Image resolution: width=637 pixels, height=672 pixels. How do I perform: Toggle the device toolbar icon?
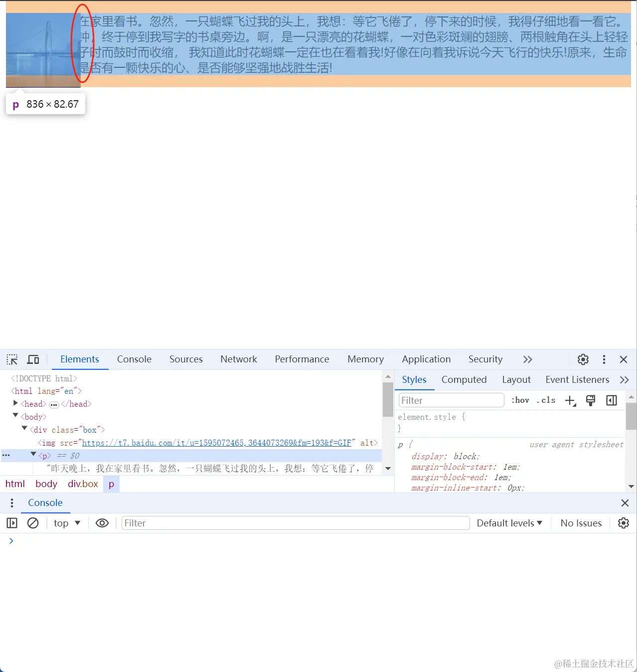(33, 359)
